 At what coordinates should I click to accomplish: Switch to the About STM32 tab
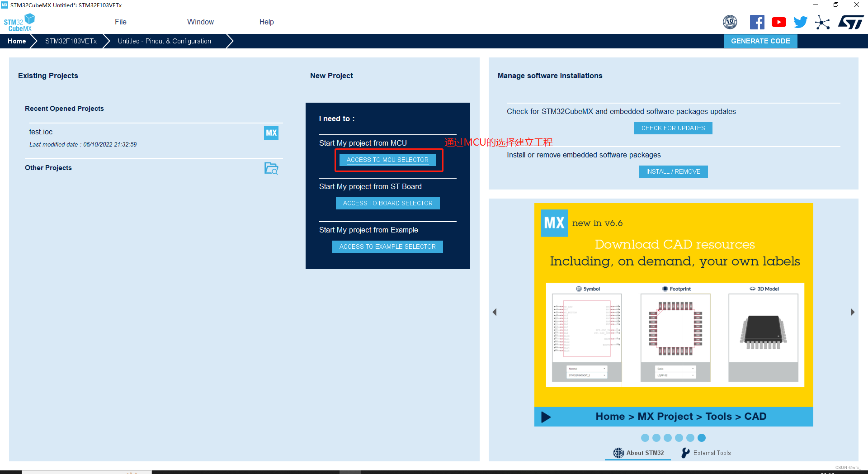638,453
